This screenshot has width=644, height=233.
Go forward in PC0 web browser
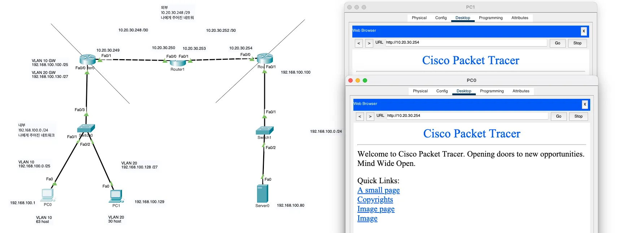click(x=370, y=116)
